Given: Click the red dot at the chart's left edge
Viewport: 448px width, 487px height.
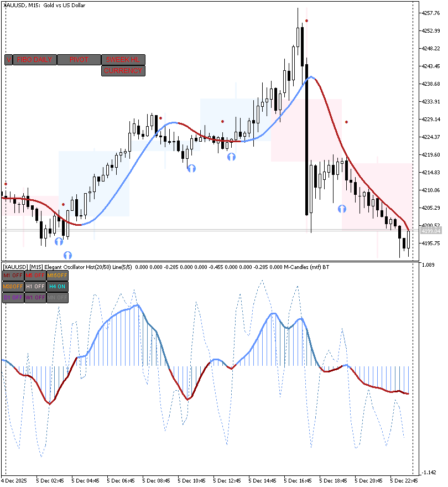Looking at the screenshot, I should (x=6, y=184).
